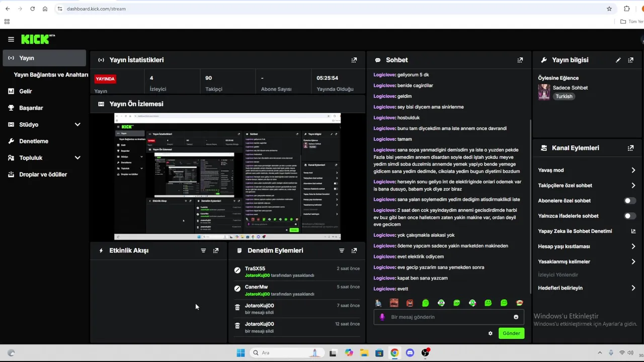644x362 pixels.
Task: Click the ban icon beside TraSX55
Action: click(x=237, y=270)
